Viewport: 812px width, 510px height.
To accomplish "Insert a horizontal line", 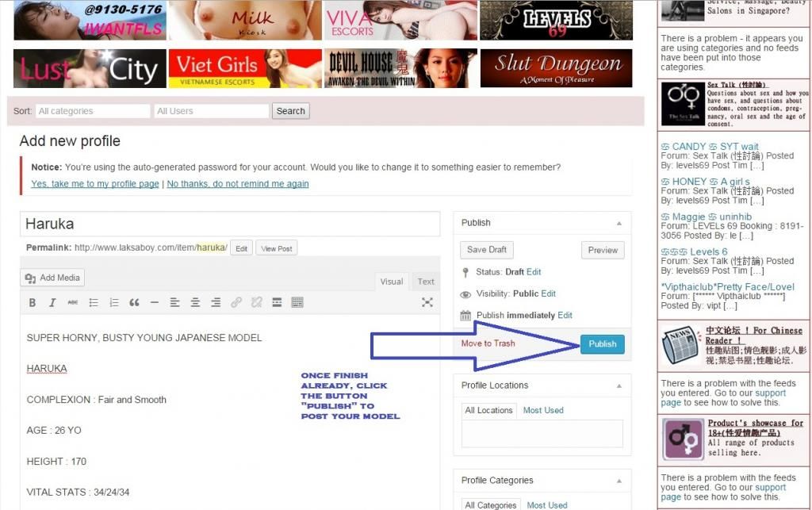I will coord(155,302).
